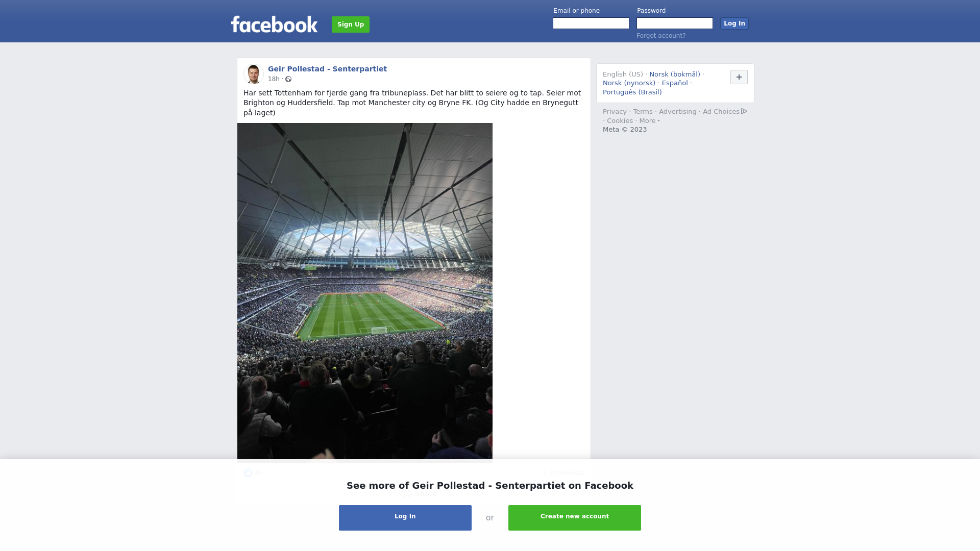Switch language to Norsk (bokmål)

[x=674, y=74]
